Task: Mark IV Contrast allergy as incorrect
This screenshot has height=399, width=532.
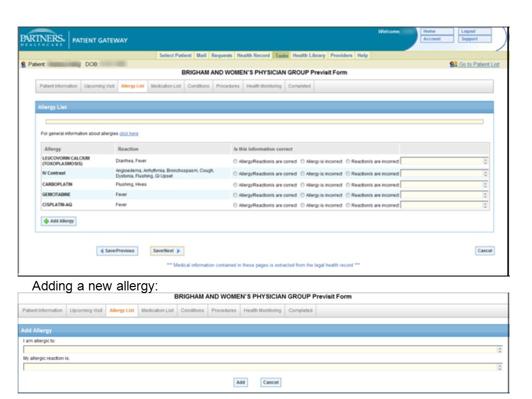Action: click(x=303, y=173)
